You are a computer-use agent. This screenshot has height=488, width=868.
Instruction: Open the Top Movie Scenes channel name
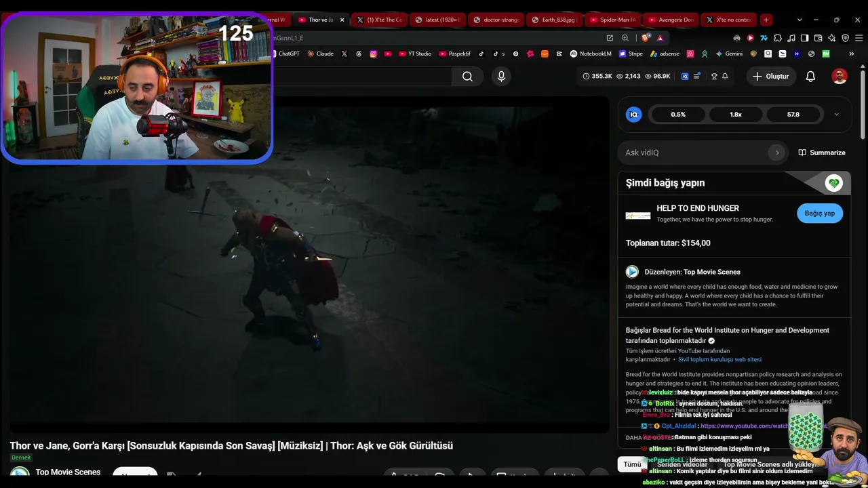tap(68, 472)
